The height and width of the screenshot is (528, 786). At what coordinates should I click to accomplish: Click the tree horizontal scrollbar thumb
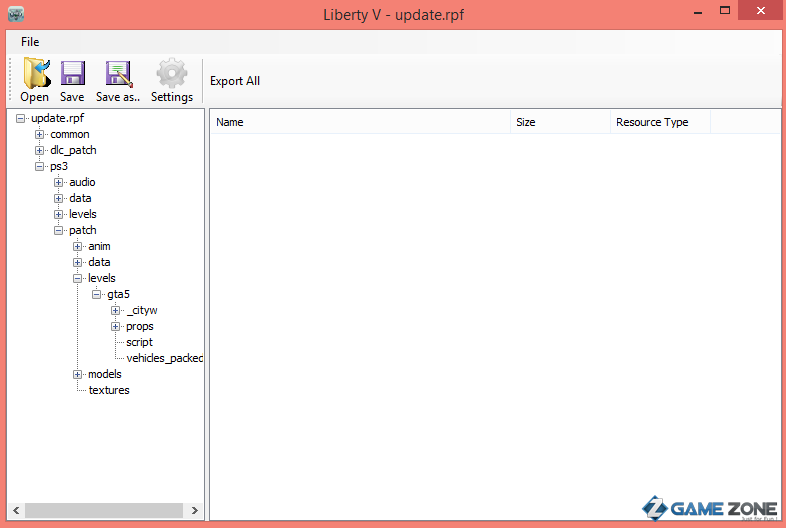click(x=104, y=511)
